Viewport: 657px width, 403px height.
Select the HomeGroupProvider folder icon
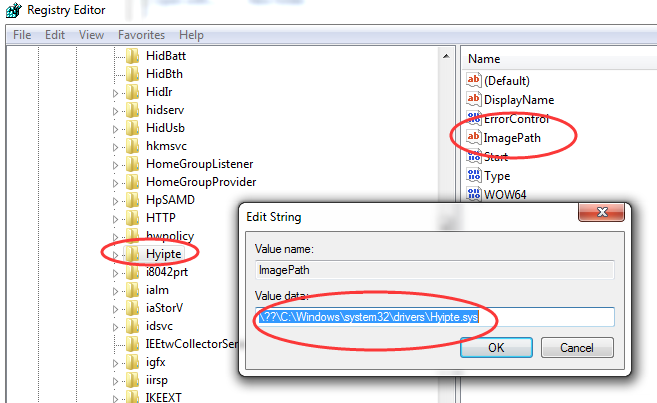132,182
